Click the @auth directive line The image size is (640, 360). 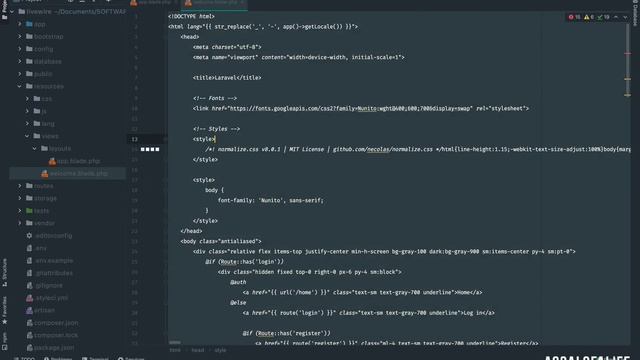pyautogui.click(x=238, y=282)
